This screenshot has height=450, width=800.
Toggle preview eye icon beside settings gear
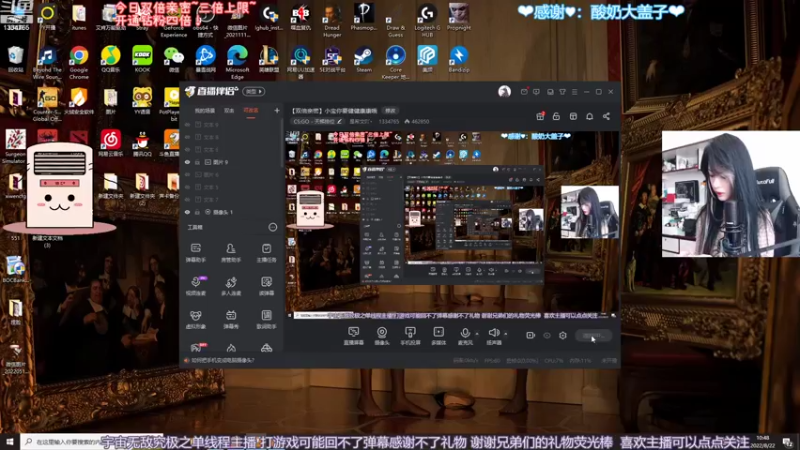(547, 335)
